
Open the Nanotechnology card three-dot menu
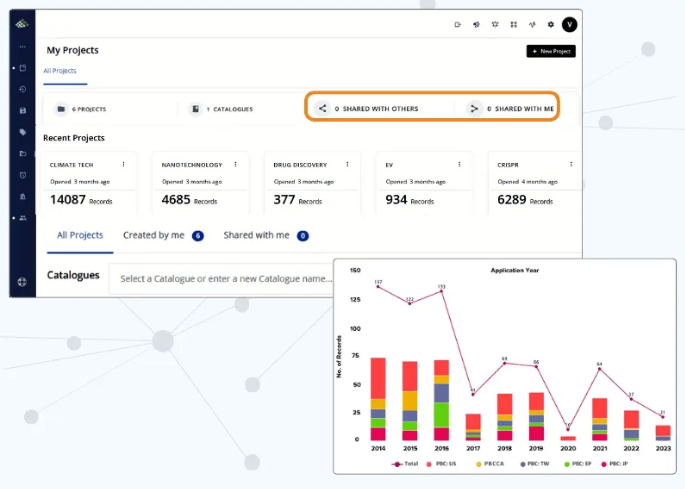coord(236,164)
